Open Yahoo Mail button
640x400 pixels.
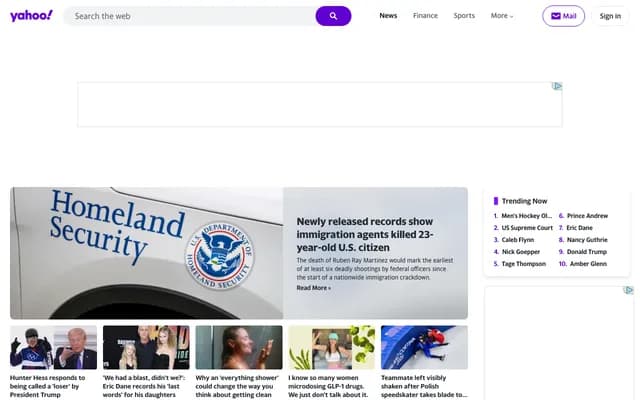pos(563,16)
